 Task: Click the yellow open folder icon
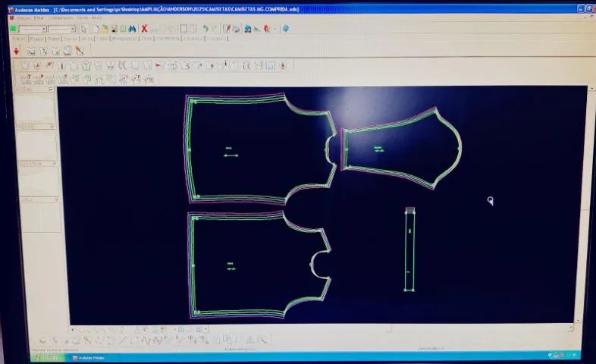pos(105,29)
